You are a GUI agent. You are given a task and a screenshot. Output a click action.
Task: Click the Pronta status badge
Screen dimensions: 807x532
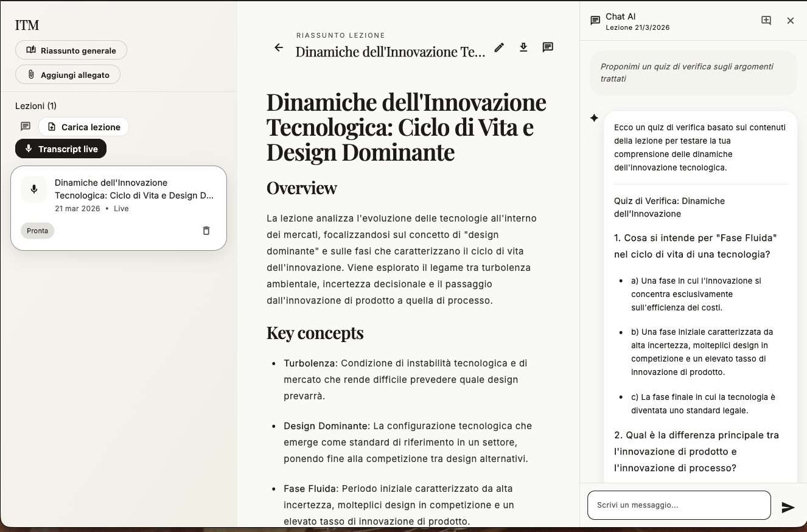tap(37, 231)
